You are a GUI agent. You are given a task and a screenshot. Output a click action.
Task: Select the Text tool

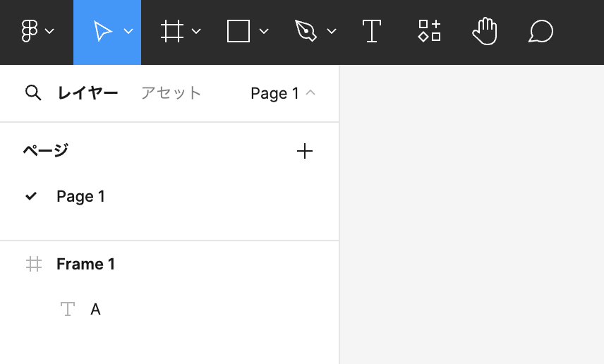(371, 31)
